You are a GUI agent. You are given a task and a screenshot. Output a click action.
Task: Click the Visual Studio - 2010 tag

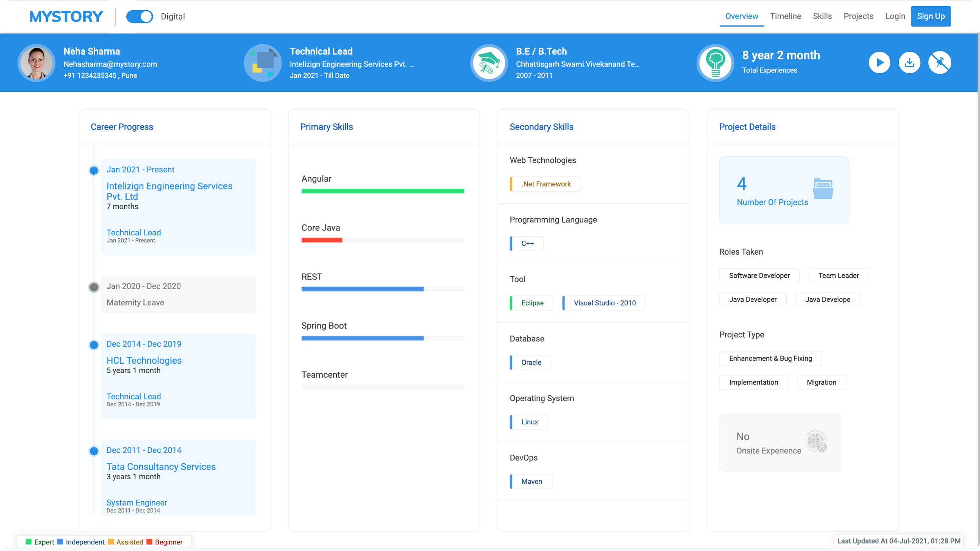coord(604,303)
